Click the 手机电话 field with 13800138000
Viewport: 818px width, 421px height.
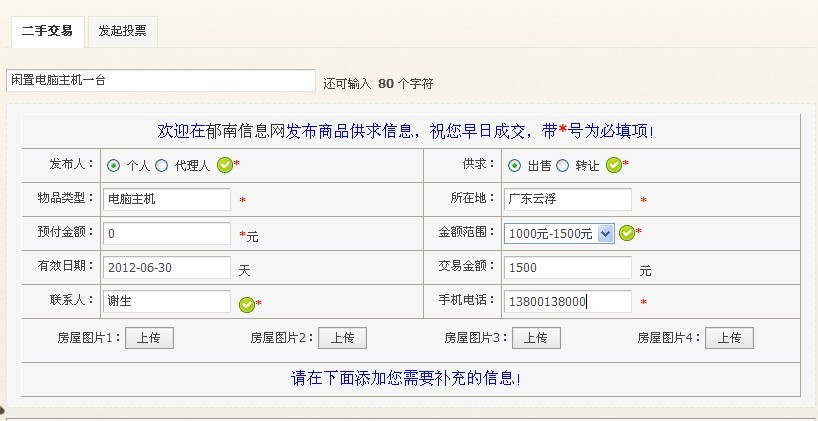click(568, 302)
